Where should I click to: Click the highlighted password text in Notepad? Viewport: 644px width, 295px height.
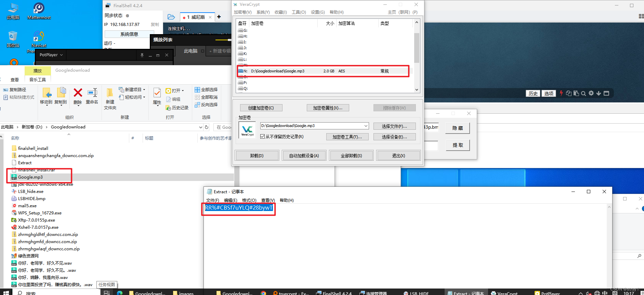tap(239, 208)
